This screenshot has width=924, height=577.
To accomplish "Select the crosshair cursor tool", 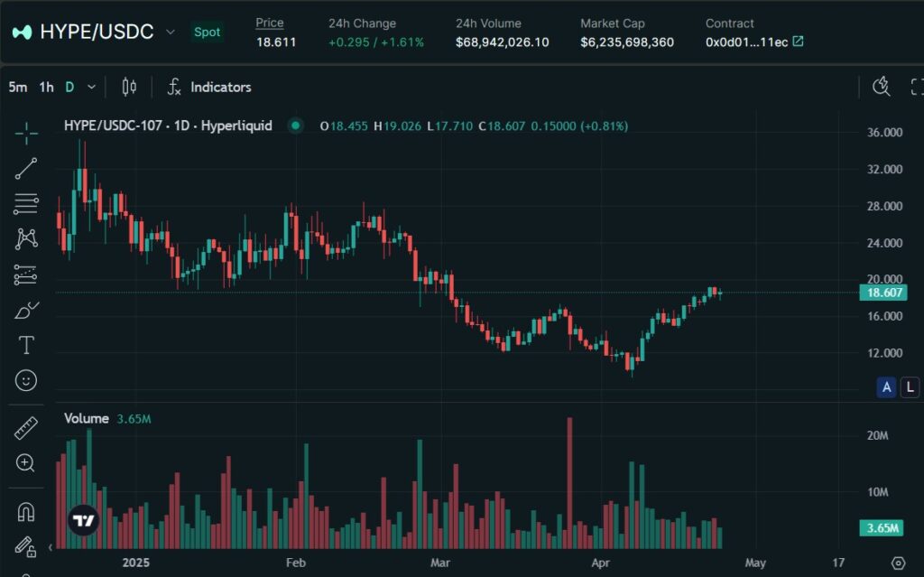I will [x=26, y=134].
